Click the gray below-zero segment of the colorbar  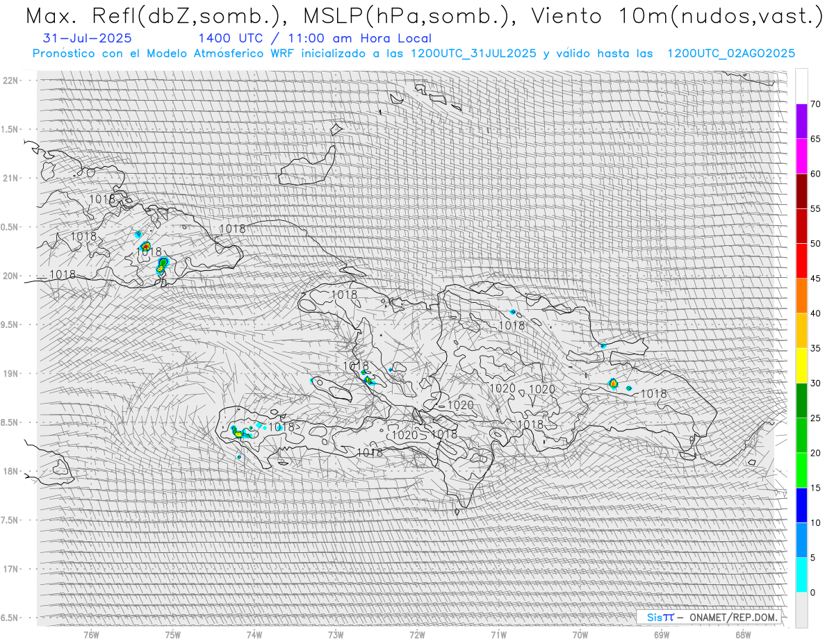point(801,609)
